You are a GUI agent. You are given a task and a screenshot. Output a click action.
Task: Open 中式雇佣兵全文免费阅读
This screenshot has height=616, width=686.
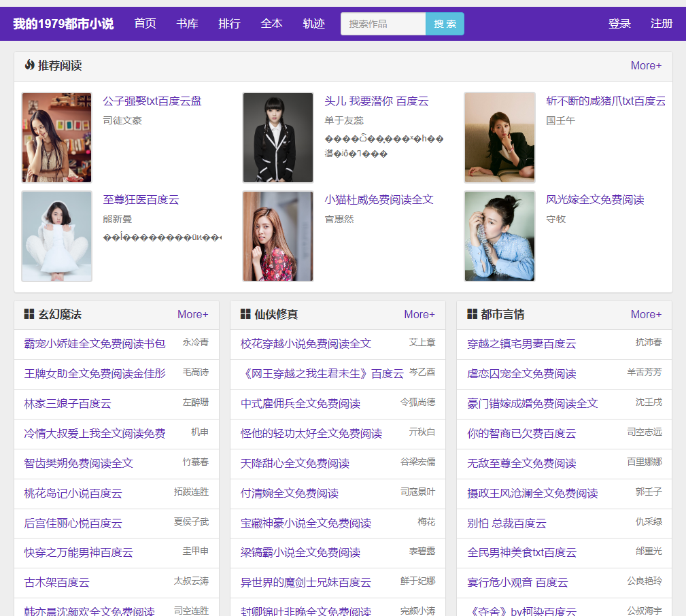(x=301, y=403)
